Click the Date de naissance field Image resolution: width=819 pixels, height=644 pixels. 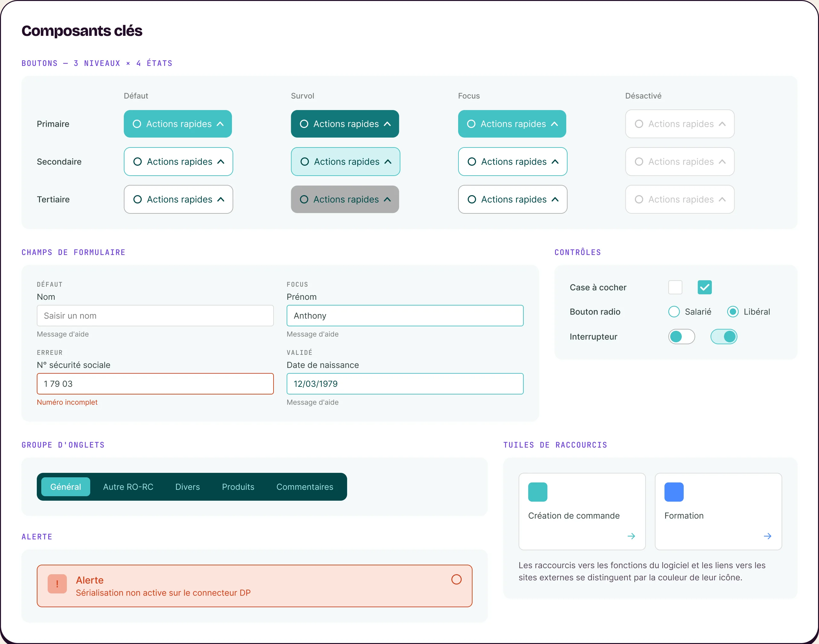[x=405, y=384]
